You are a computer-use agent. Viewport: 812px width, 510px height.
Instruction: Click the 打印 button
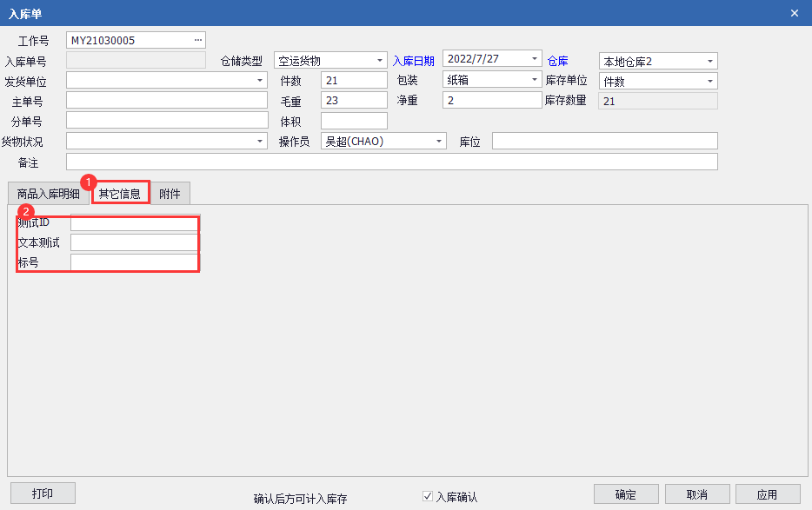[43, 493]
